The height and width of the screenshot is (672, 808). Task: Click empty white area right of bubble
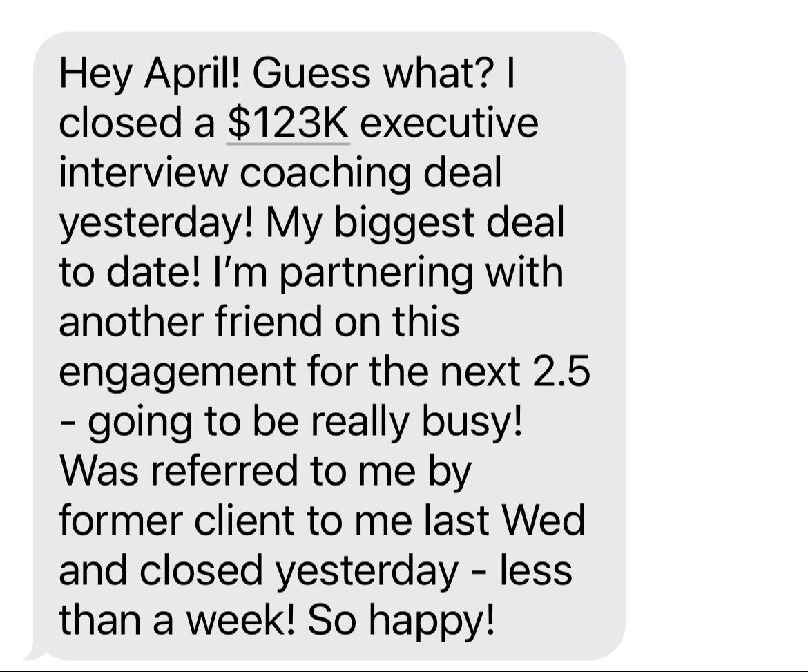[x=718, y=345]
